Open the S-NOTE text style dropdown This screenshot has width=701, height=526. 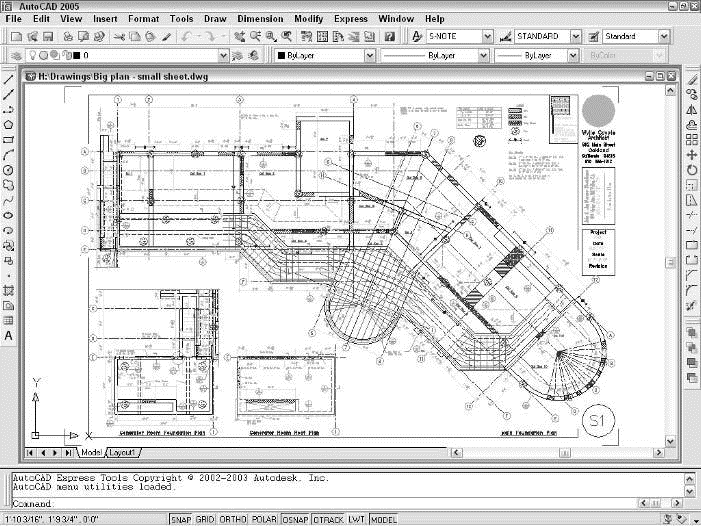pos(487,36)
